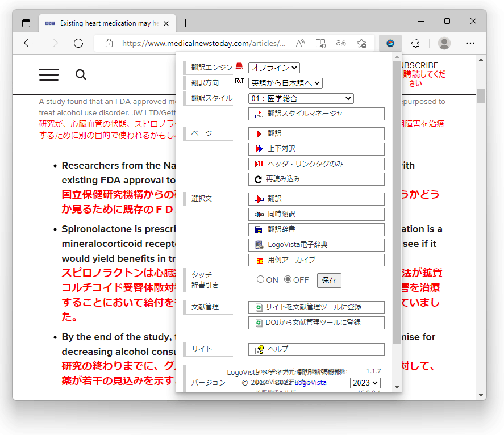The height and width of the screenshot is (435, 504).
Task: Open the 英語から日本語へ direction dropdown
Action: pyautogui.click(x=285, y=83)
